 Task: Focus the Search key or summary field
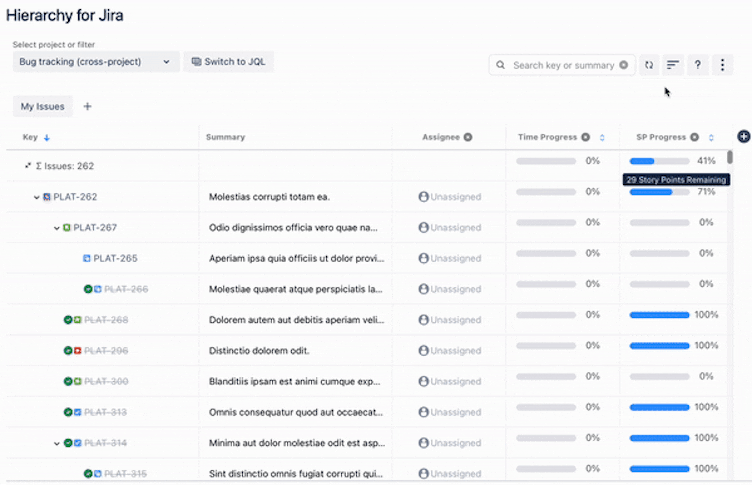tap(563, 65)
